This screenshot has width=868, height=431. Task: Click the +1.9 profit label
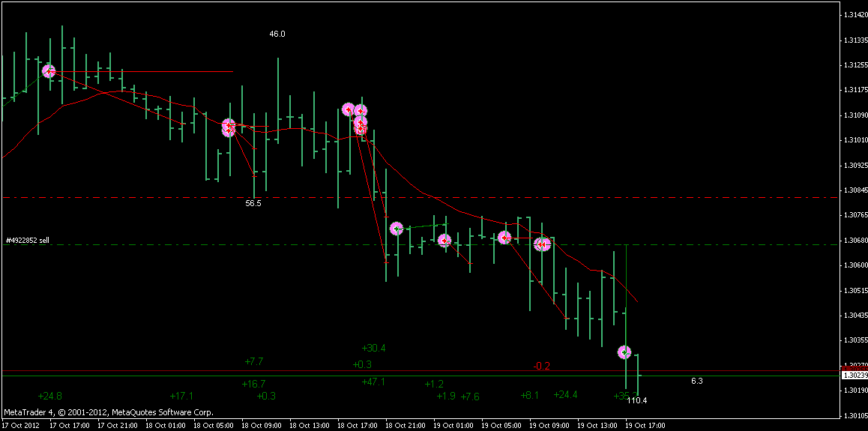point(446,396)
